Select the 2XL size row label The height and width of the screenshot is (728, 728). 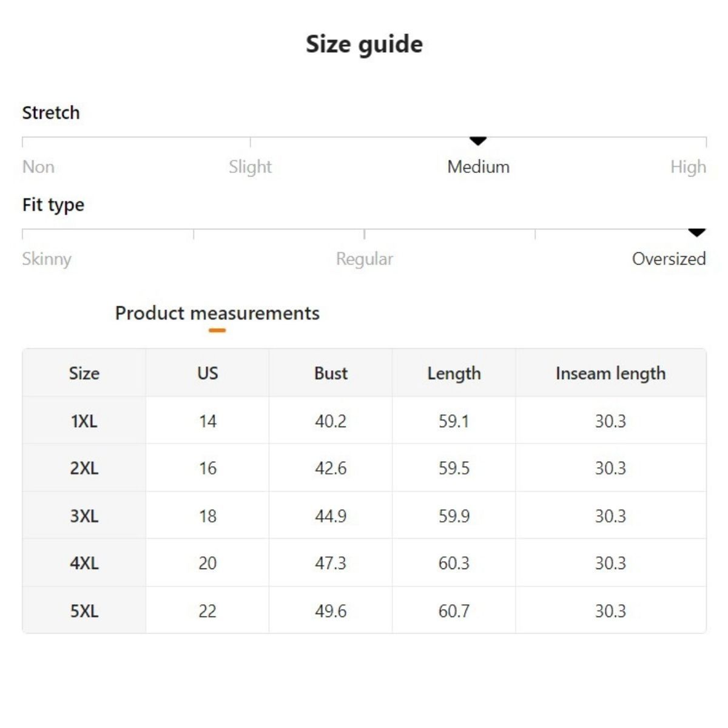click(84, 468)
